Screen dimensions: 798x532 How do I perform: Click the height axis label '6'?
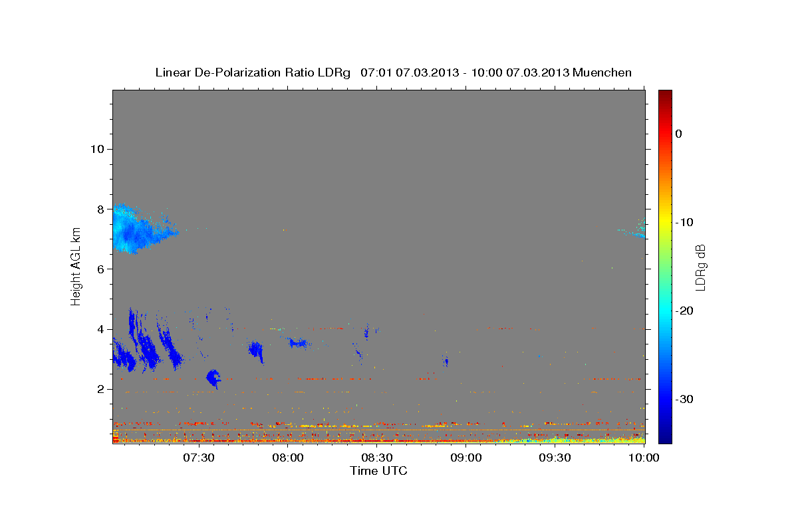pos(100,269)
